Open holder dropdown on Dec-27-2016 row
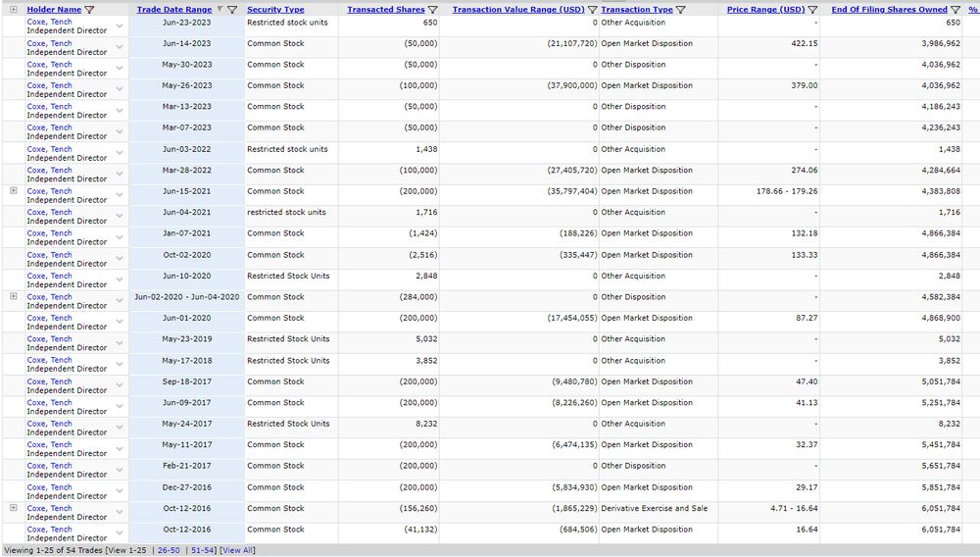This screenshot has height=557, width=980. tap(120, 491)
